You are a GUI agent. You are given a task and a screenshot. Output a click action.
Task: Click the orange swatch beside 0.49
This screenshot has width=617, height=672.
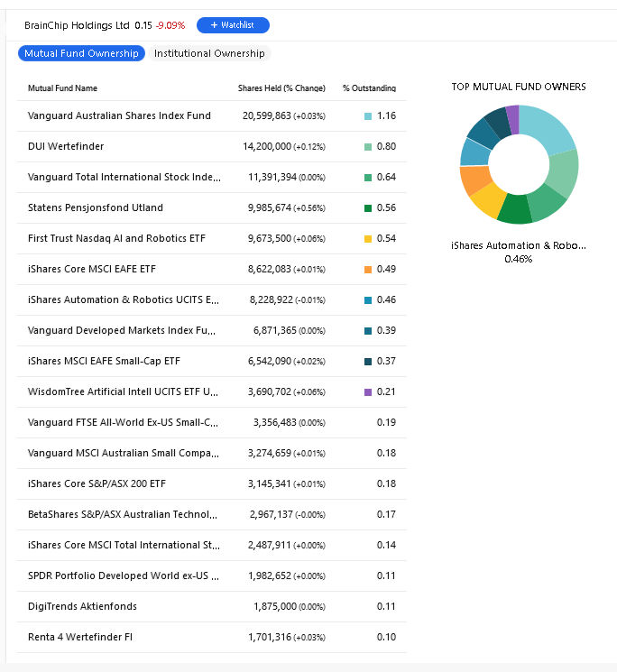click(368, 270)
